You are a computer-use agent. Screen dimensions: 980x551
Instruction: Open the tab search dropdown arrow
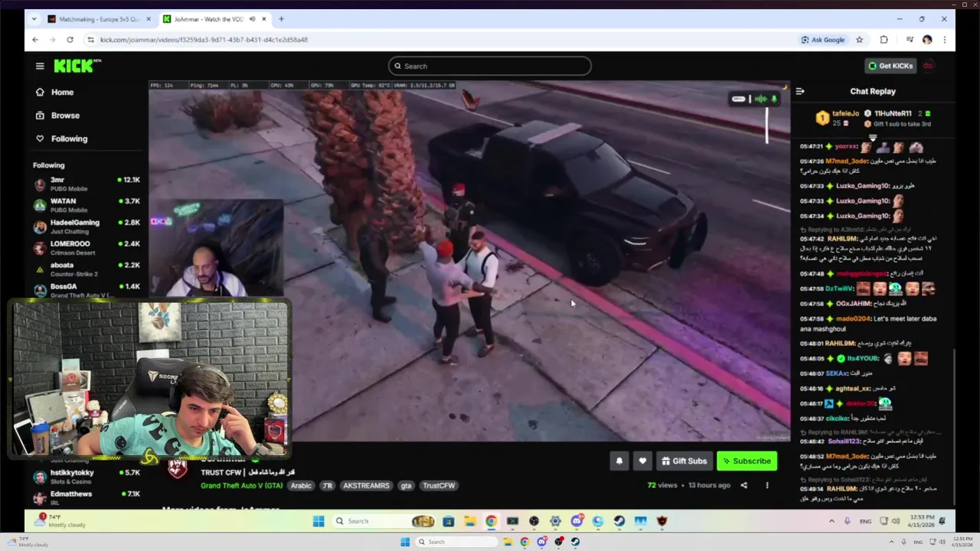[x=34, y=19]
